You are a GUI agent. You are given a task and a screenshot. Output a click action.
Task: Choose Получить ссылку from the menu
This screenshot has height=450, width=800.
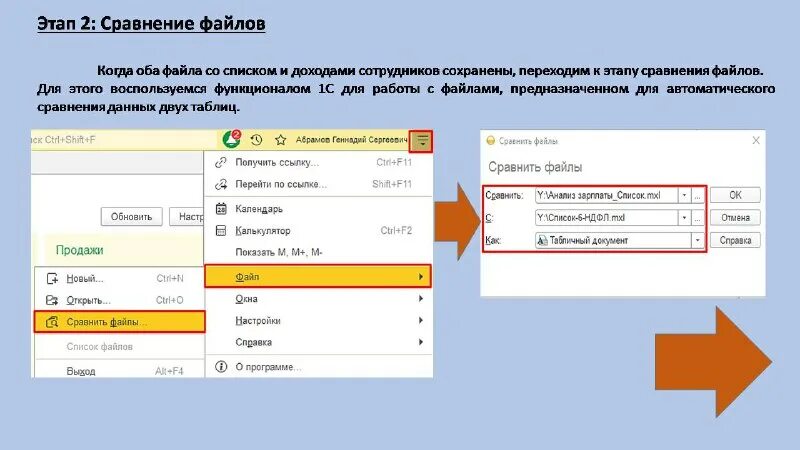(x=318, y=162)
